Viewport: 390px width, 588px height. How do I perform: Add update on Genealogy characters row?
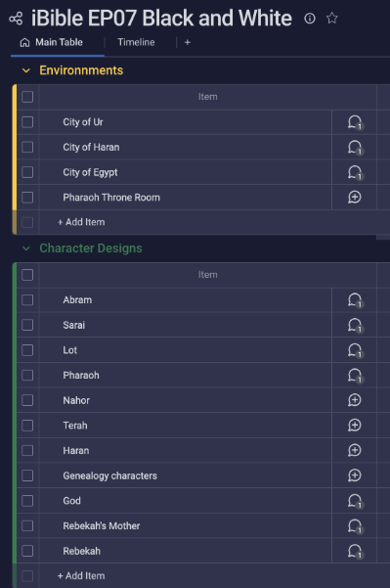(355, 475)
